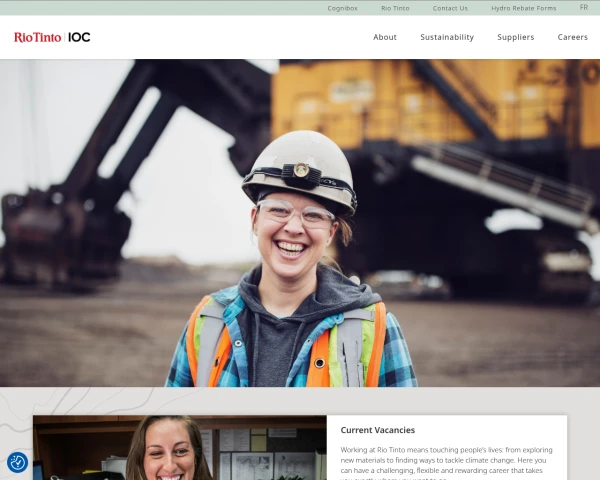This screenshot has height=480, width=600.
Task: Click the Current Vacancies heading
Action: click(377, 430)
